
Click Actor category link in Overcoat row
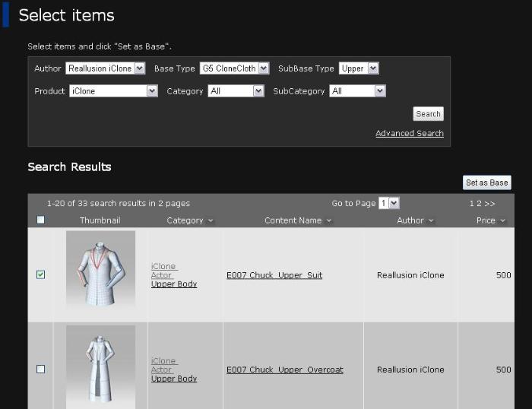161,369
